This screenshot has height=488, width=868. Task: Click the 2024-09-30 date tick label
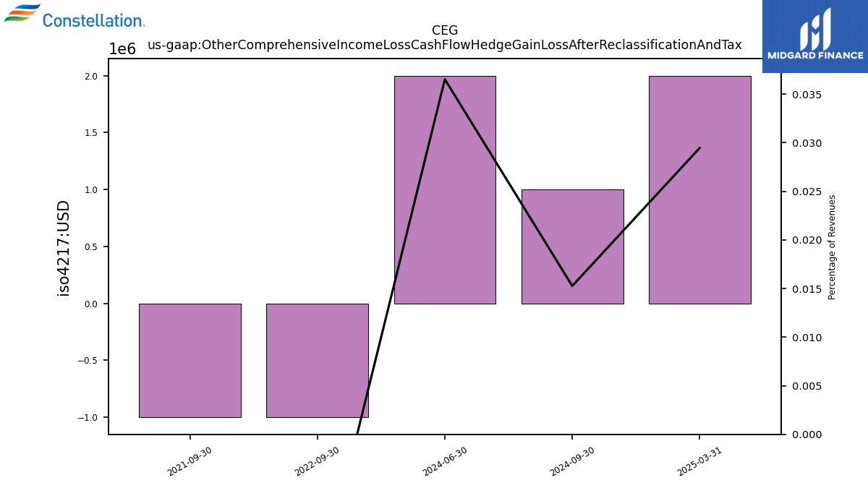(x=572, y=461)
